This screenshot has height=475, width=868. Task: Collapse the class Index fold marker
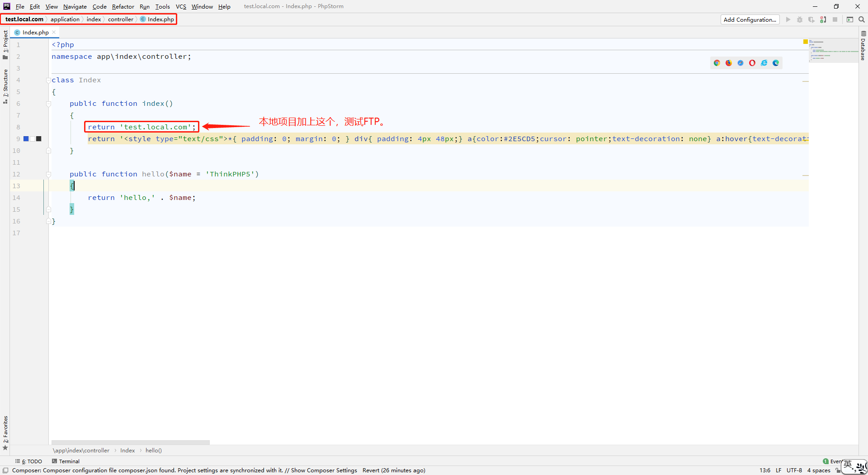pos(48,81)
